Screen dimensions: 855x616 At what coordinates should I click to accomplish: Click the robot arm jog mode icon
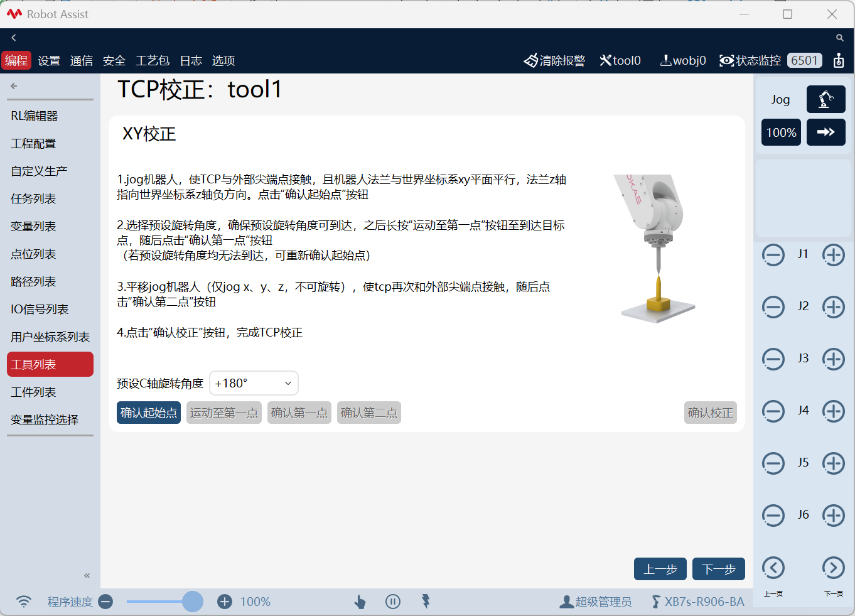(x=826, y=99)
